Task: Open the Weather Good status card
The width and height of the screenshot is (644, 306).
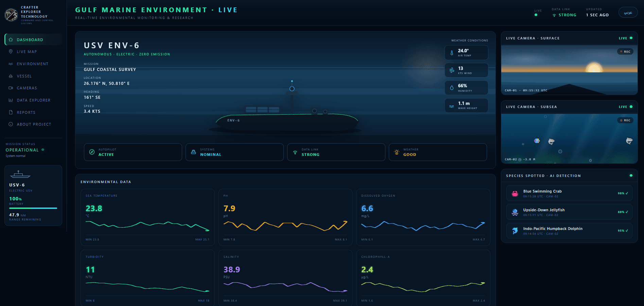Action: pyautogui.click(x=438, y=152)
